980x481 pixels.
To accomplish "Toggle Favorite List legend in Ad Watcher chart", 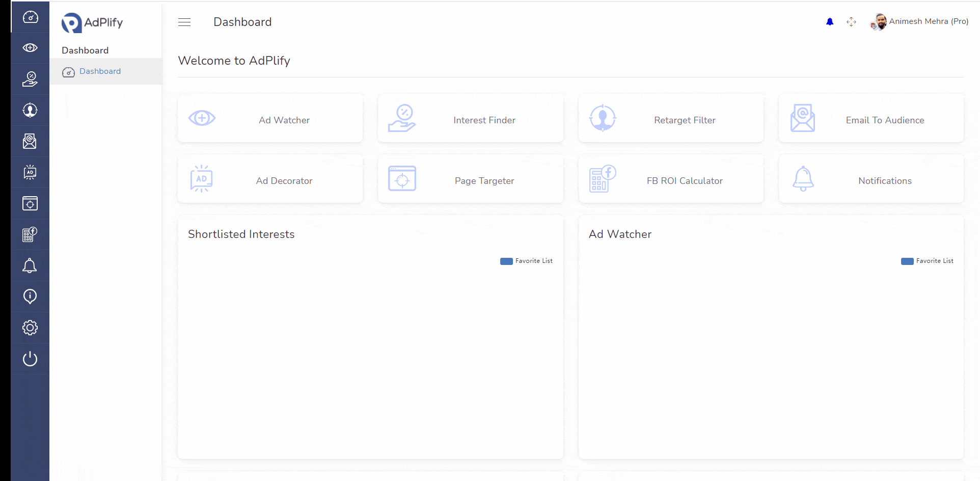I will pyautogui.click(x=927, y=261).
